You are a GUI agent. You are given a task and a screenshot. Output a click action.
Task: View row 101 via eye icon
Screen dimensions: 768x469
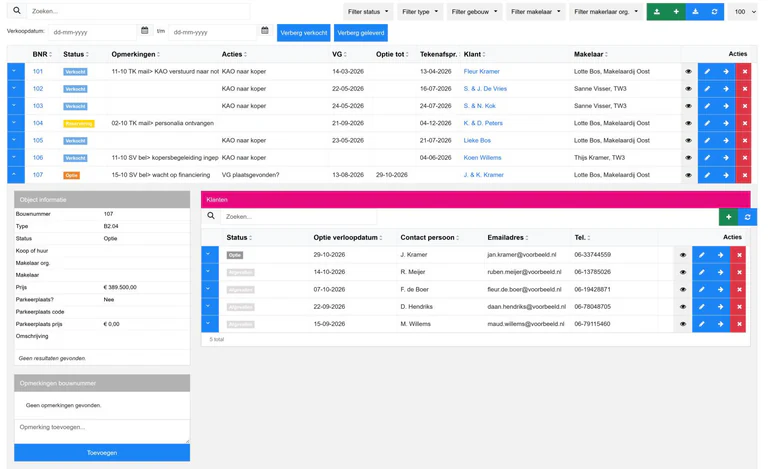[688, 71]
